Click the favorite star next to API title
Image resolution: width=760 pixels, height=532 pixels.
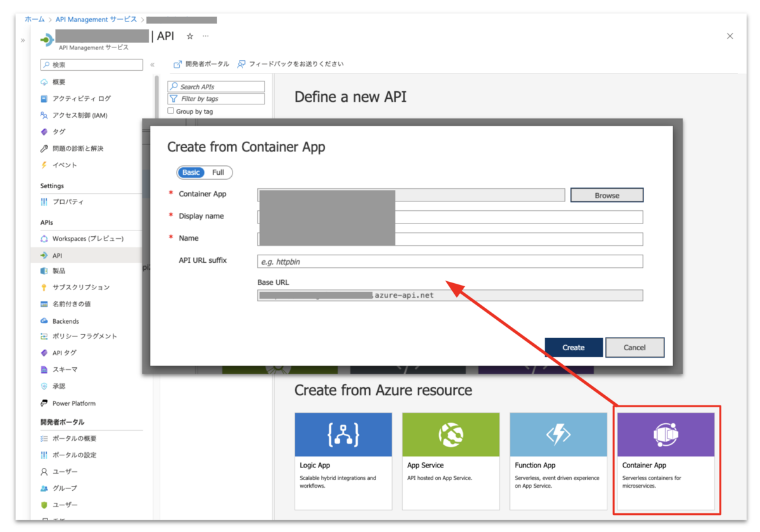(189, 37)
